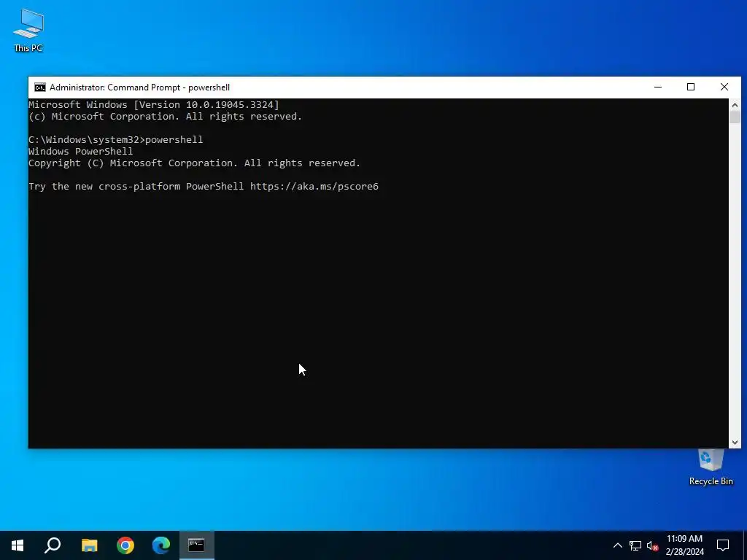Click the '(c) Microsoft Corporation. All rights reserved.' line
The height and width of the screenshot is (560, 747).
pyautogui.click(x=166, y=117)
